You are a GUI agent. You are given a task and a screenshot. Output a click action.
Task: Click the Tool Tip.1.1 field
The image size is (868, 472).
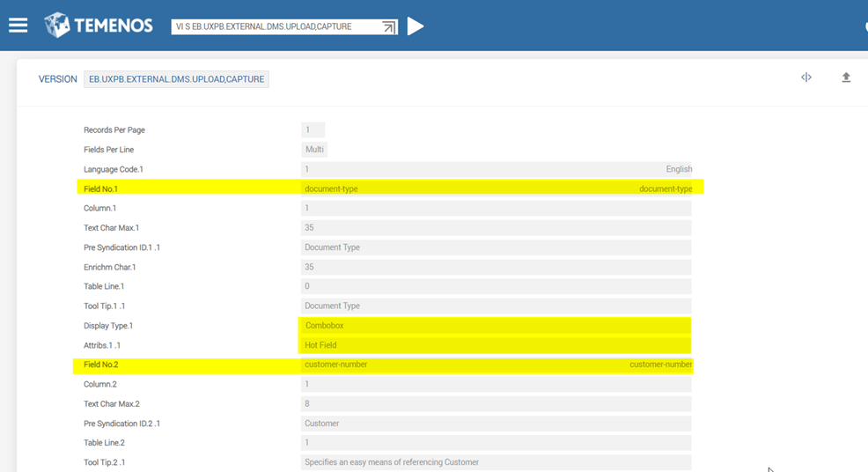pos(495,306)
